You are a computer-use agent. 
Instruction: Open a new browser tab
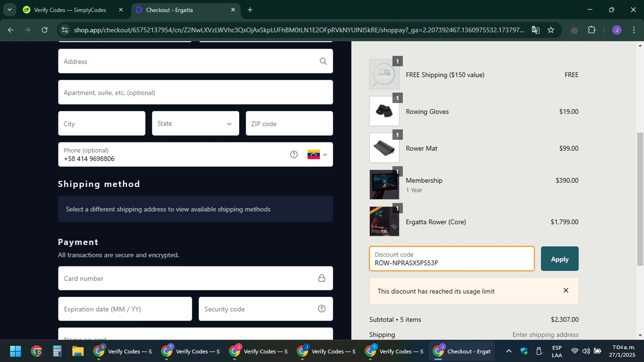pos(250,10)
